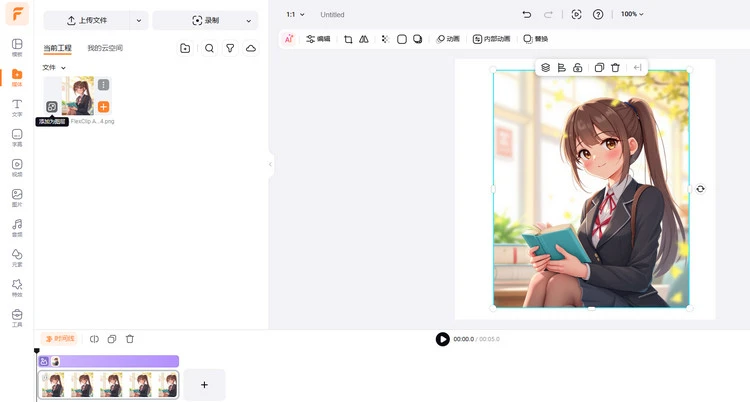750x402 pixels.
Task: Click the crop tool in image toolbar
Action: pos(348,39)
